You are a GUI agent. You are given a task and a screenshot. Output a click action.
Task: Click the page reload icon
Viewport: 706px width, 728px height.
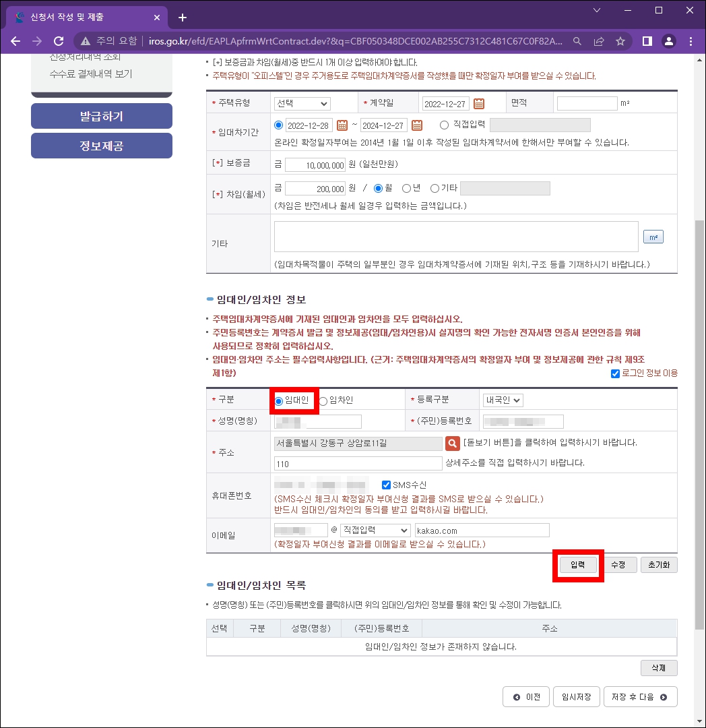coord(58,40)
